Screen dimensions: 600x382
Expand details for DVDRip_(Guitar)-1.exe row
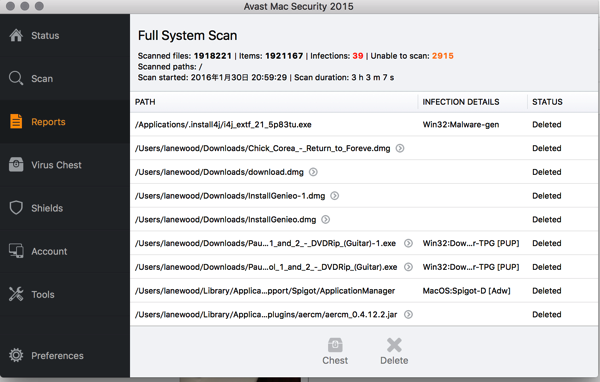point(408,243)
